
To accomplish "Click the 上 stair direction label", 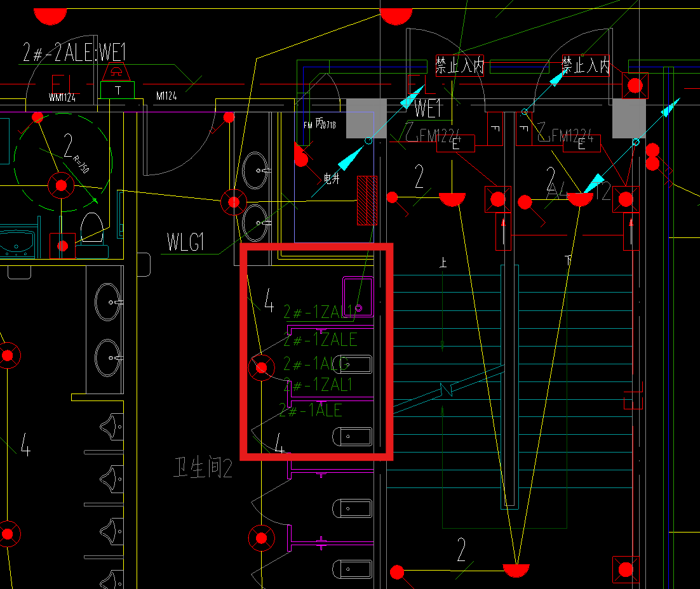I will tap(443, 262).
